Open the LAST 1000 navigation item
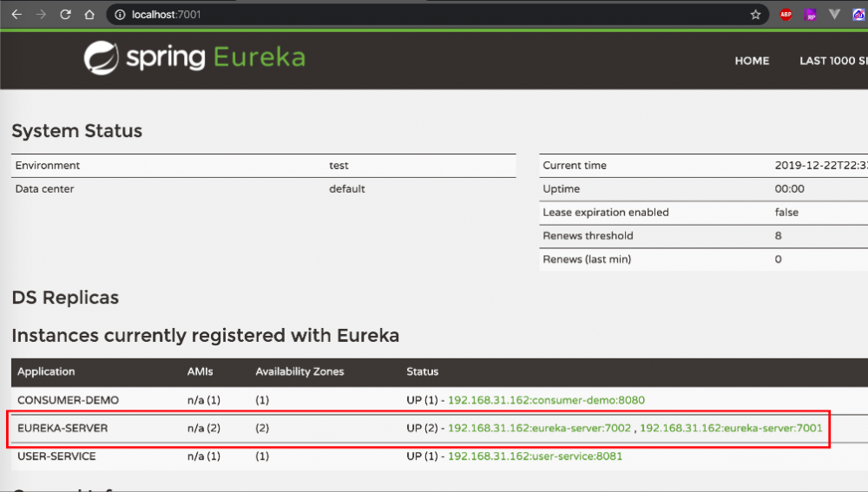 pyautogui.click(x=833, y=61)
